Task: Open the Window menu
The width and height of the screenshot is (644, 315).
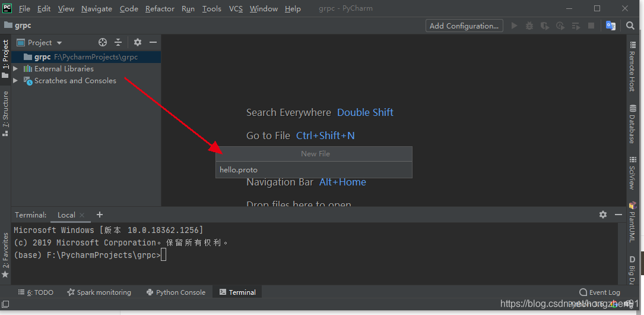Action: coord(264,9)
